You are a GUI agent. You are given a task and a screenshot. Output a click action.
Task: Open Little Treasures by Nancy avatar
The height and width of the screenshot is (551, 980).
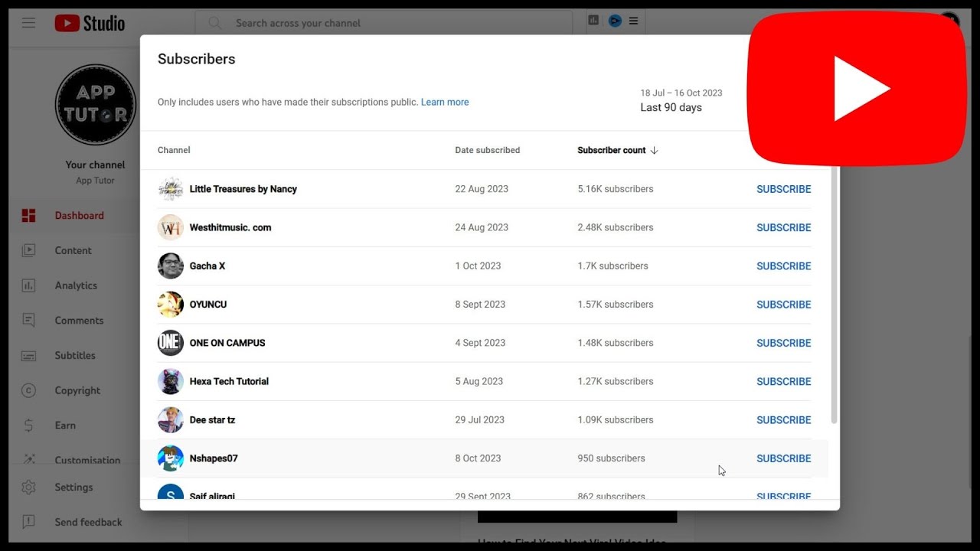click(171, 189)
